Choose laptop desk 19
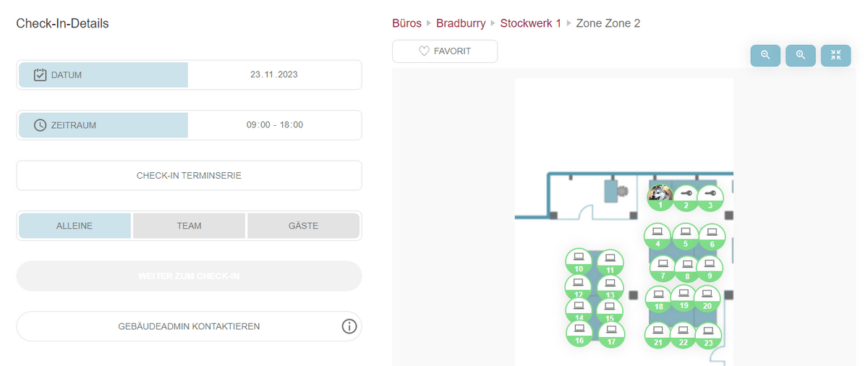Screen dimensions: 868x366 click(x=684, y=297)
